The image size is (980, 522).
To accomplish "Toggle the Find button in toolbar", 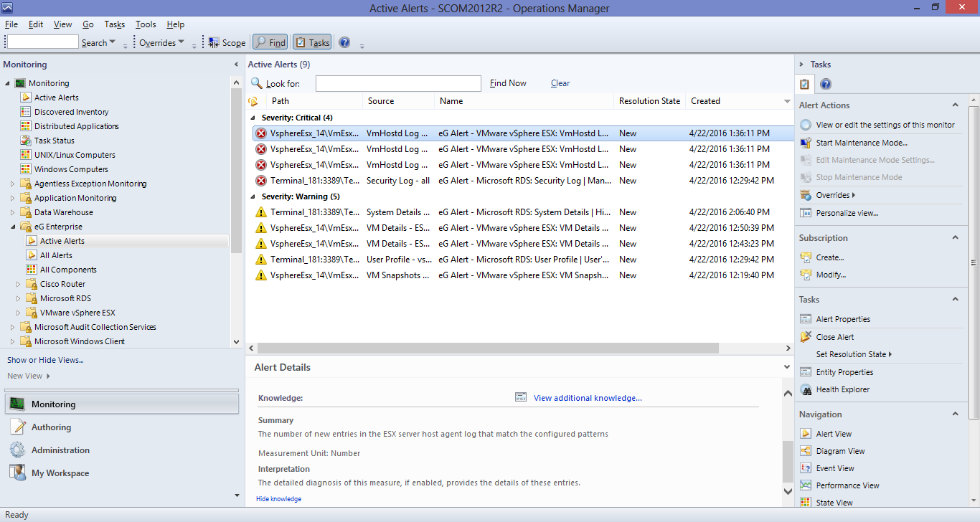I will pyautogui.click(x=270, y=42).
